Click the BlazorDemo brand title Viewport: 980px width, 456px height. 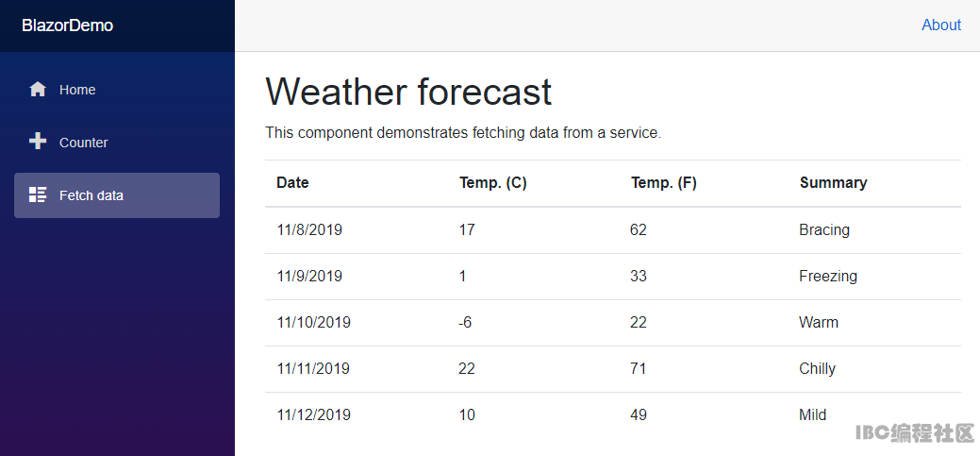tap(68, 25)
